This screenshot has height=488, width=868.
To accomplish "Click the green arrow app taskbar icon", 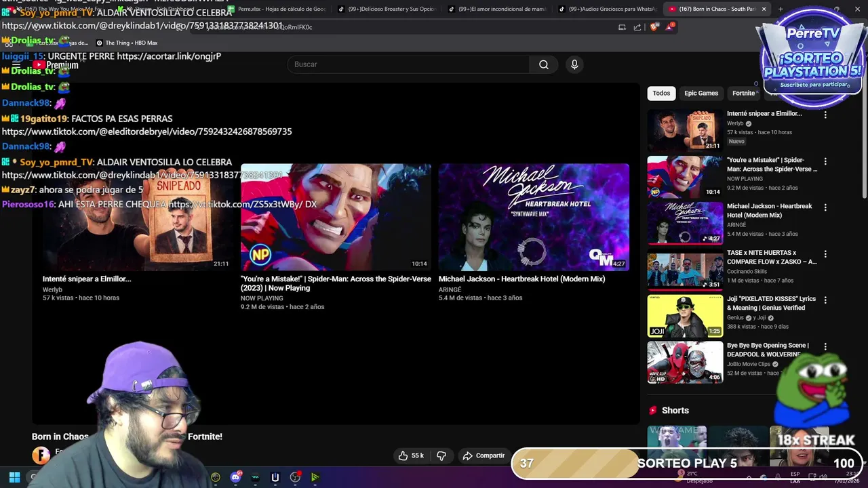I will pos(315,477).
